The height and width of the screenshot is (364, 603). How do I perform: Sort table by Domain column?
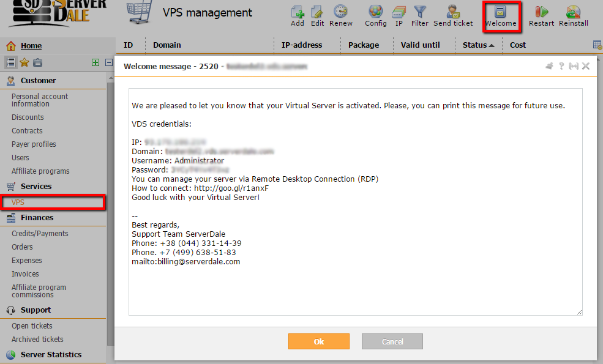click(x=167, y=45)
